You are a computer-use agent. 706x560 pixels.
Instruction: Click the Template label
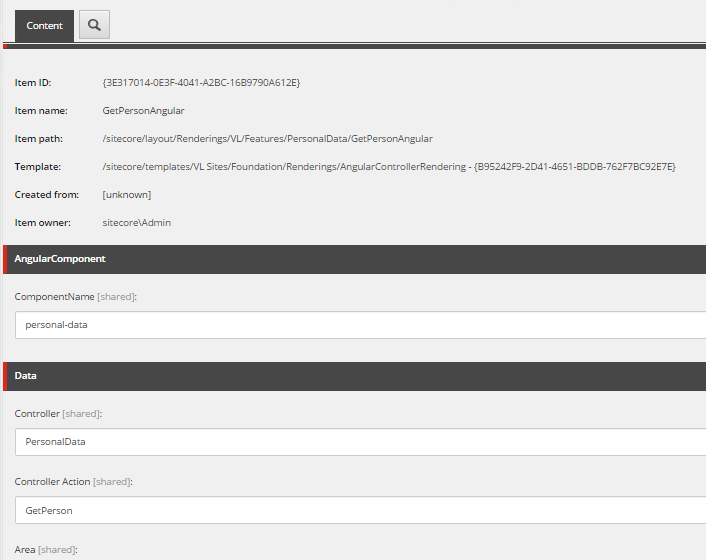pos(38,167)
